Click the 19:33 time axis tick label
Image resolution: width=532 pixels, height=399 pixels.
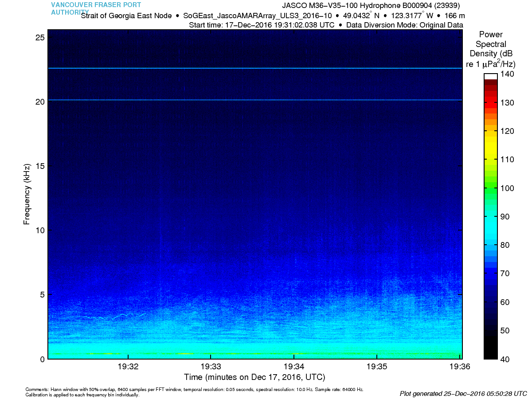(x=211, y=367)
